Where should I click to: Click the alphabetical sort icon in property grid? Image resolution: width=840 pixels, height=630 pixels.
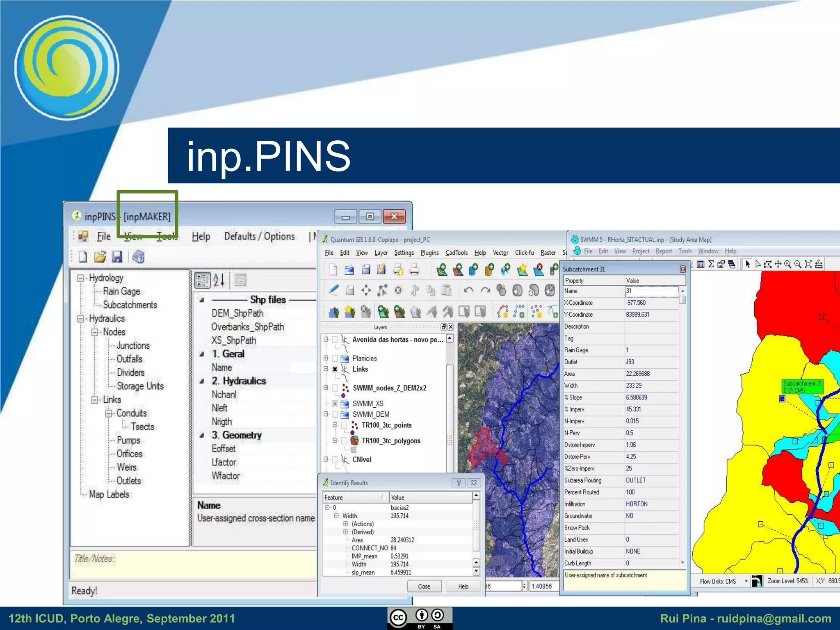(219, 280)
